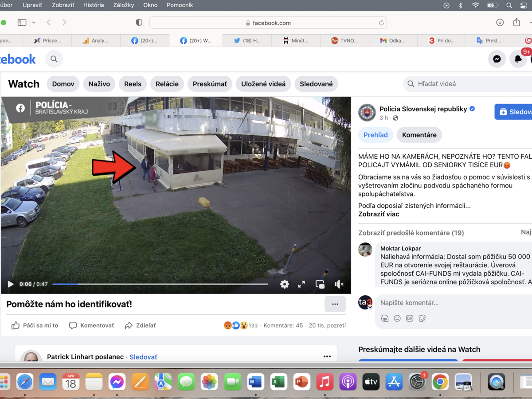Click the emoji icon in comment box

(397, 318)
